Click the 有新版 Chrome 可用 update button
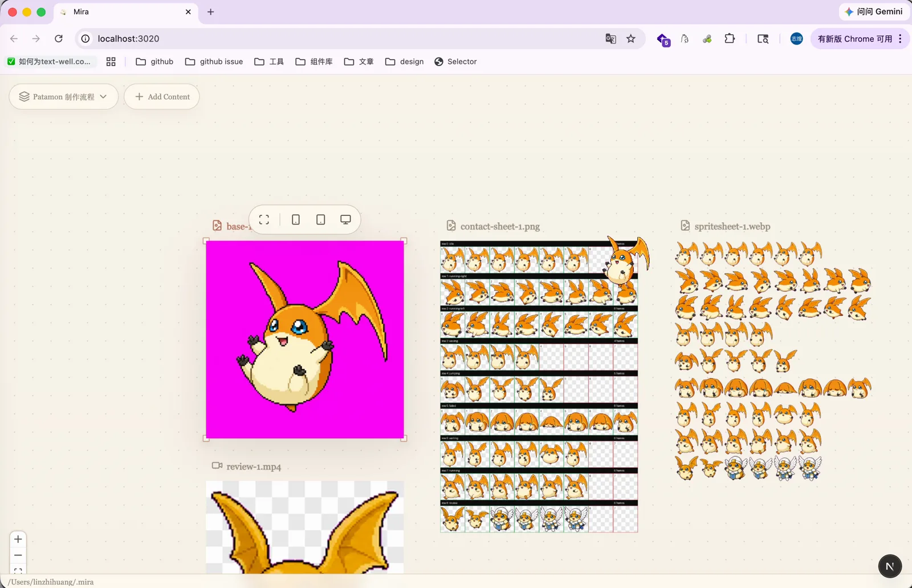 (x=854, y=39)
